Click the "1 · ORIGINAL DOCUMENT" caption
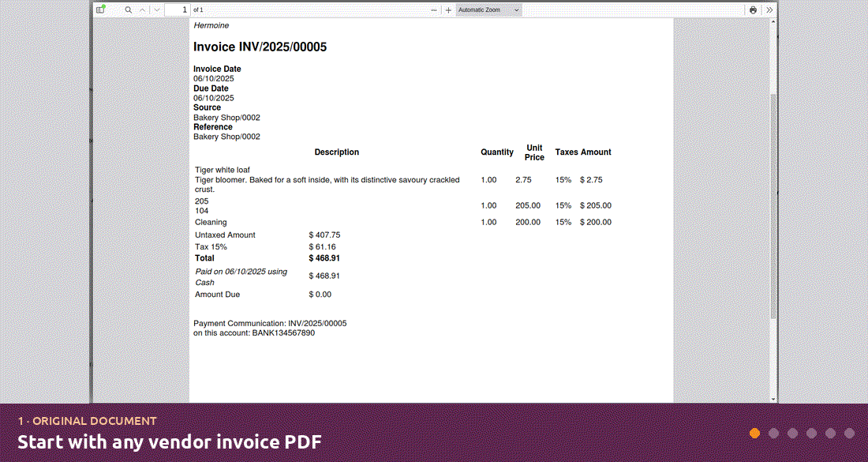 point(87,421)
